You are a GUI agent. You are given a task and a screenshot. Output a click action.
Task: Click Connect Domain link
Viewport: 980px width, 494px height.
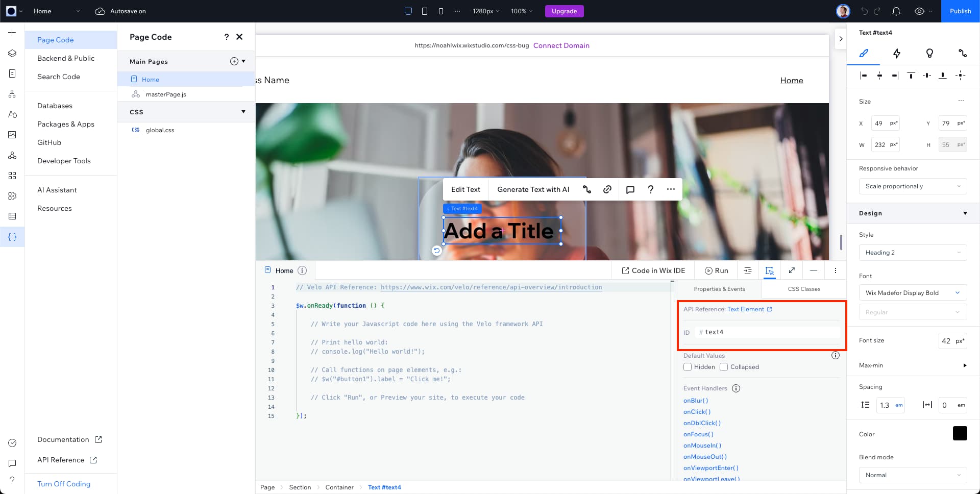click(x=561, y=45)
